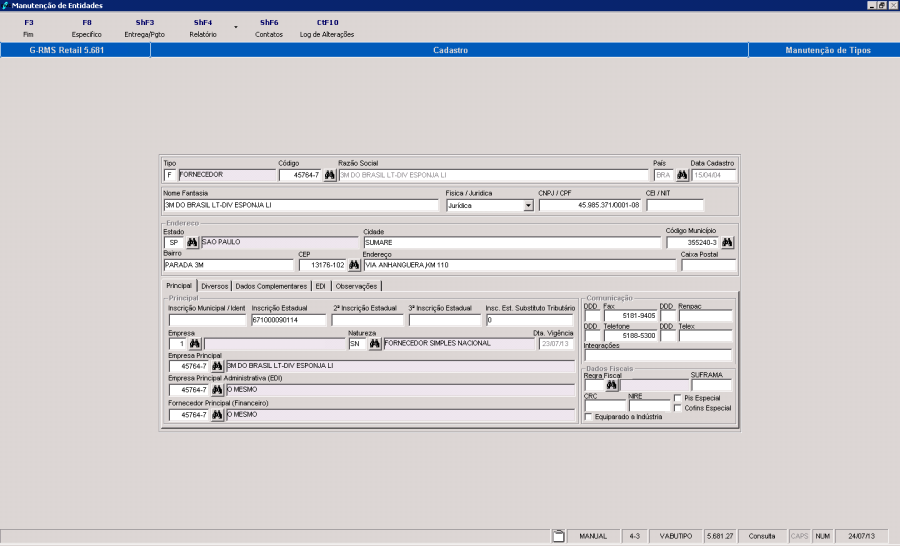Open the País lookup binoculars next to BRA
Screen dimensions: 900x546
(682, 175)
